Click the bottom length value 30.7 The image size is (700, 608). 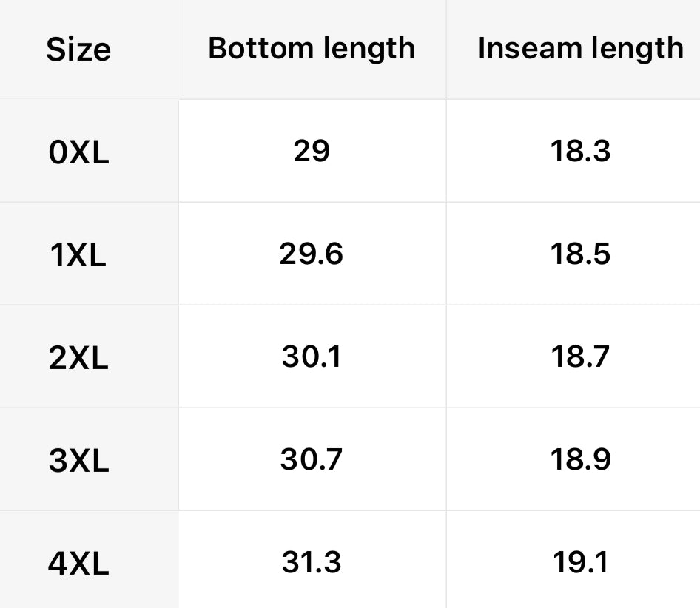tap(312, 459)
